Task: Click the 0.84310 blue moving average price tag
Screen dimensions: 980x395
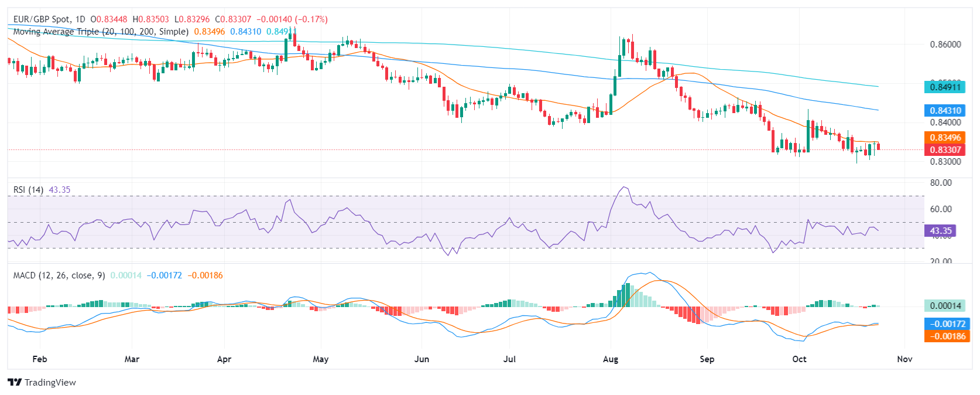Action: (945, 110)
